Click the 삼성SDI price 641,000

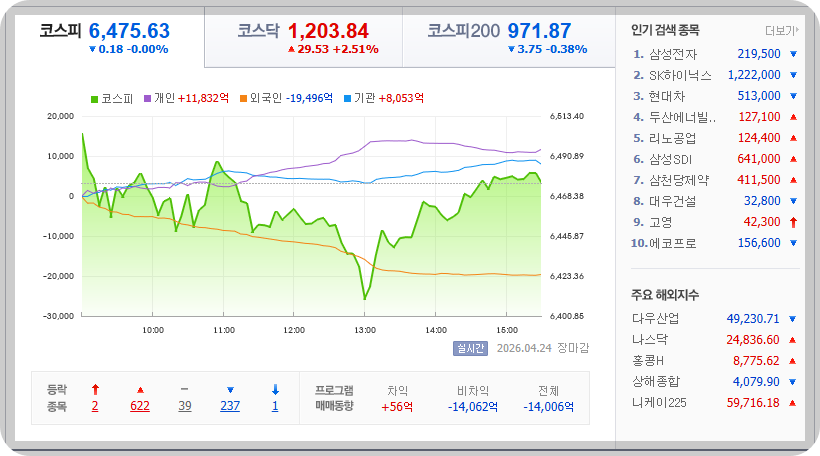759,158
